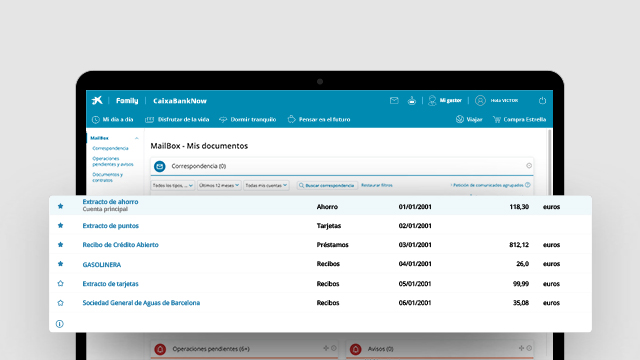
Task: Open the Extracto de ahorro document
Action: (x=110, y=202)
